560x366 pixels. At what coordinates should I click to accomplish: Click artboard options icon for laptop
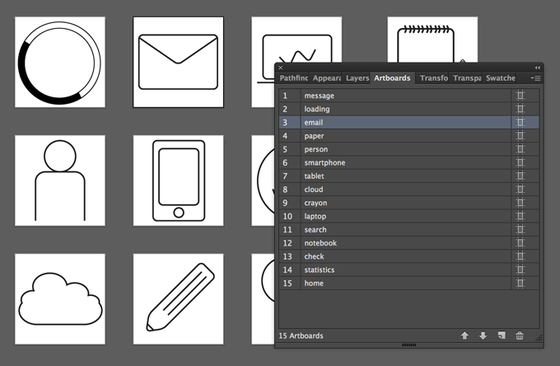pos(520,216)
